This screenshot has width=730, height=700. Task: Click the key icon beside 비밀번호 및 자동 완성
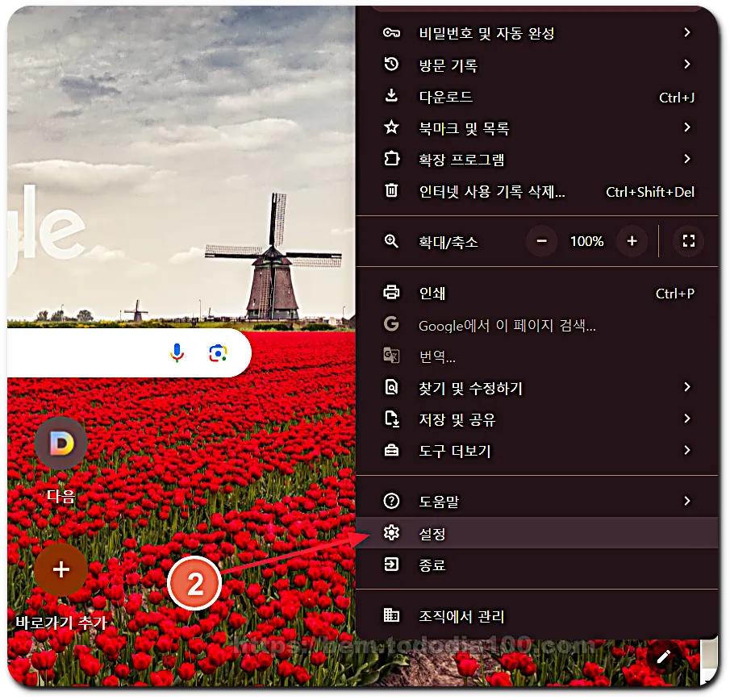[391, 32]
